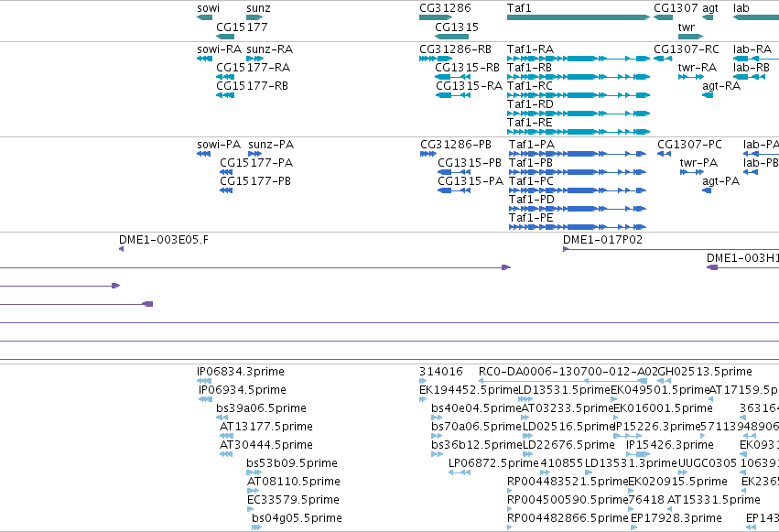Select the CG1315 gene label
This screenshot has height=532, width=779.
pos(457,27)
